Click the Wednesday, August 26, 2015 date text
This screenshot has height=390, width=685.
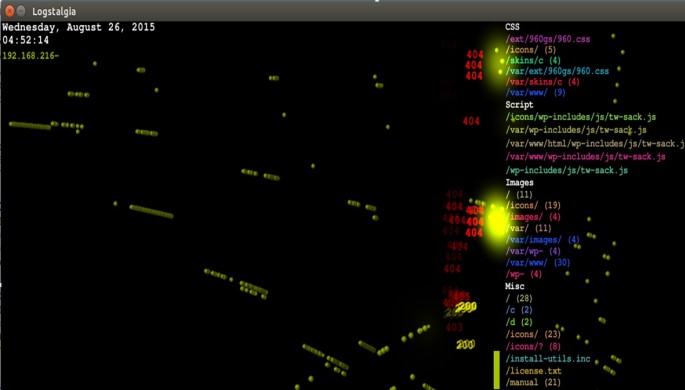tap(79, 27)
